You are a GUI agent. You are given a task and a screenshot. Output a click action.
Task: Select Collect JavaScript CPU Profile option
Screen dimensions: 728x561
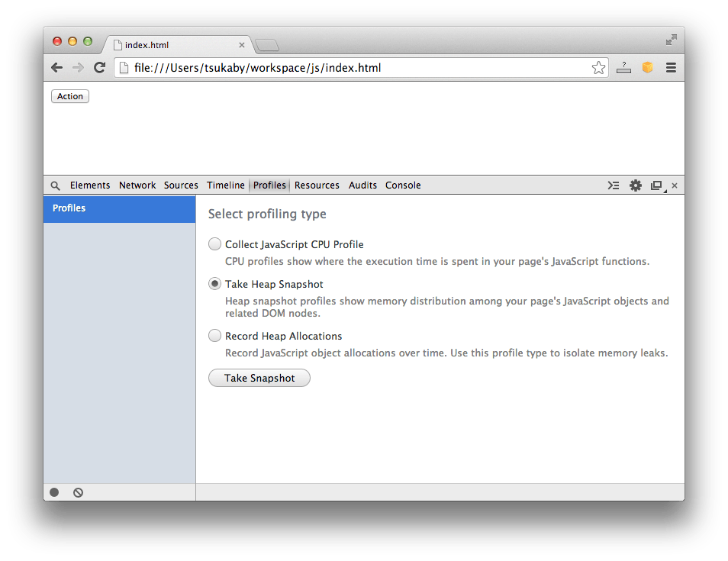[215, 244]
